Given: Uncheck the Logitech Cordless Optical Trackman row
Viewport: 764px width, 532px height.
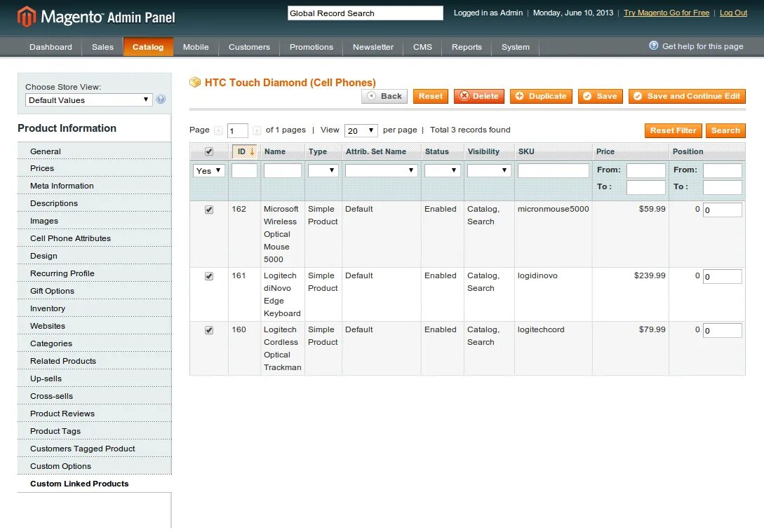Looking at the screenshot, I should pyautogui.click(x=208, y=330).
